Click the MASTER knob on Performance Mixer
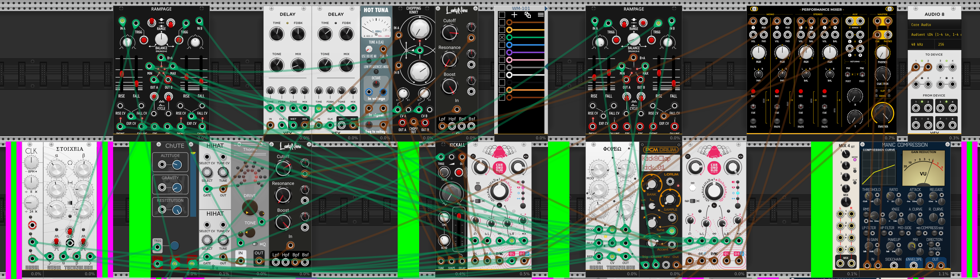Screen dimensions: 980x279 882,113
